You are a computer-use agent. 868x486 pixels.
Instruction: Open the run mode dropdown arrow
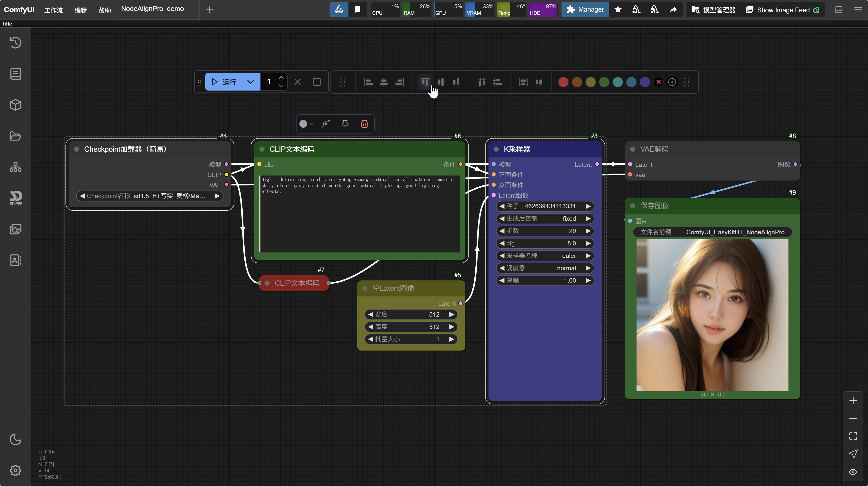coord(250,82)
